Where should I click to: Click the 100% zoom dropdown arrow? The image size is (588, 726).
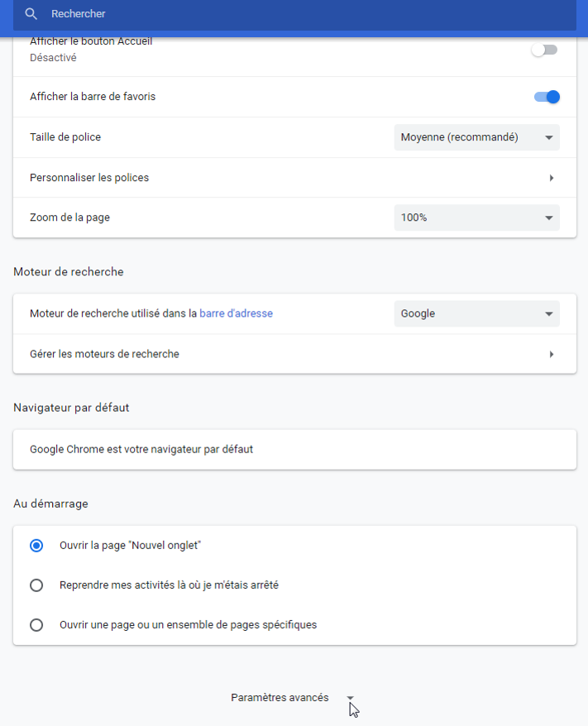[549, 218]
